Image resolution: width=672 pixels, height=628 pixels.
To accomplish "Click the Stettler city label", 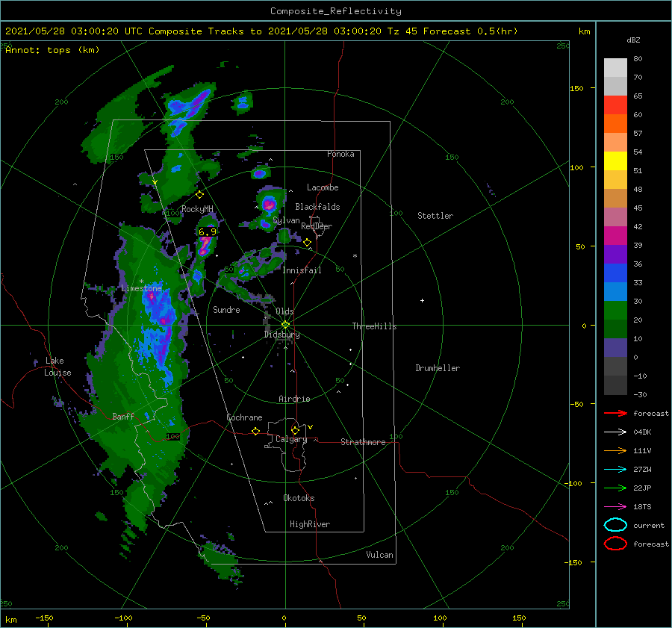I will tap(435, 216).
